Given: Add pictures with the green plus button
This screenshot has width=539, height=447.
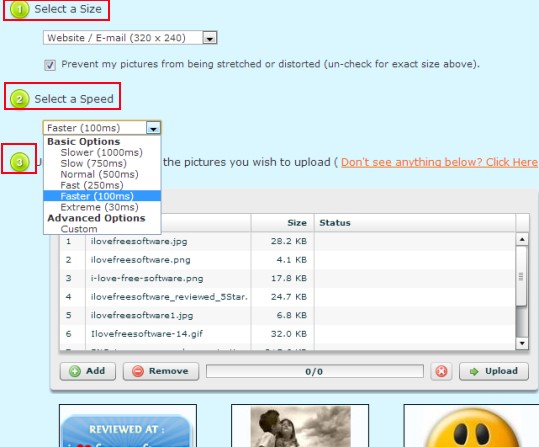Looking at the screenshot, I should pos(88,371).
